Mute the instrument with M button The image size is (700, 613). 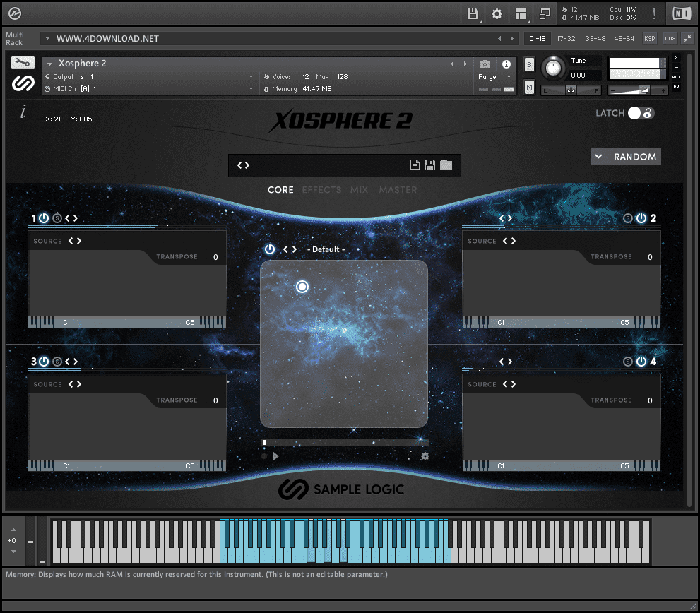[x=529, y=87]
